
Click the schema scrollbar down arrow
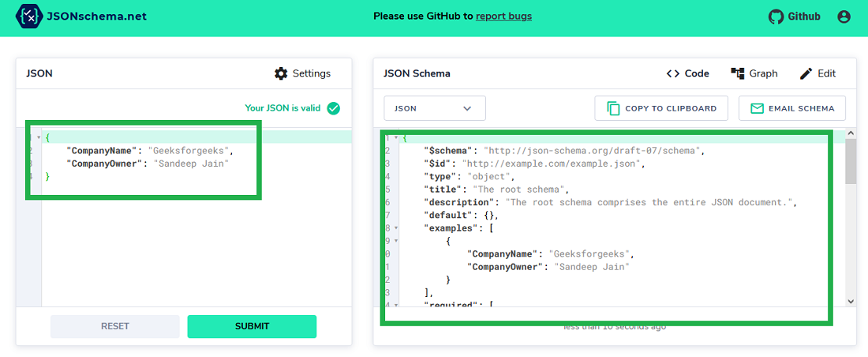850,301
